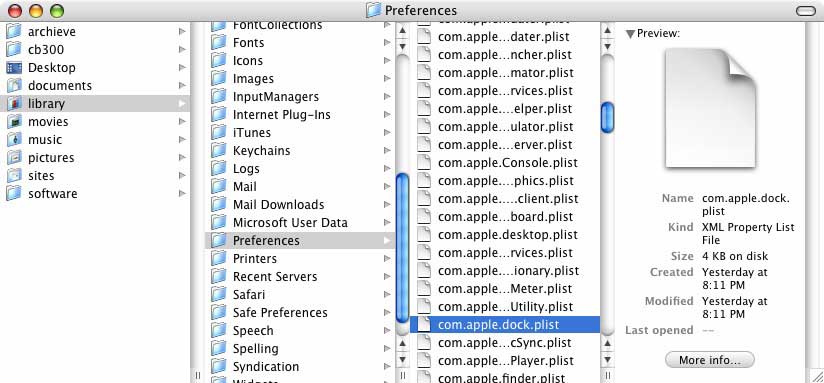Screen dimensions: 824x383
Task: Click the com.apple.dock.plist file icon
Action: (x=424, y=325)
